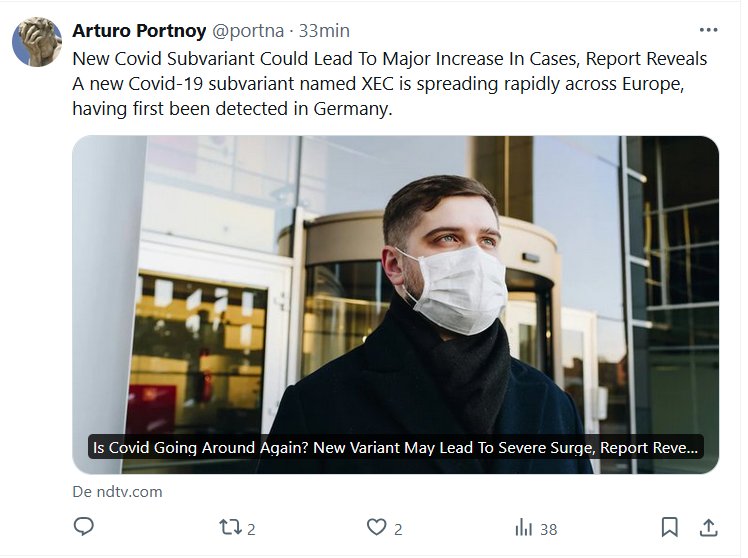Click the repost arrows icon
The height and width of the screenshot is (558, 748).
pos(230,527)
